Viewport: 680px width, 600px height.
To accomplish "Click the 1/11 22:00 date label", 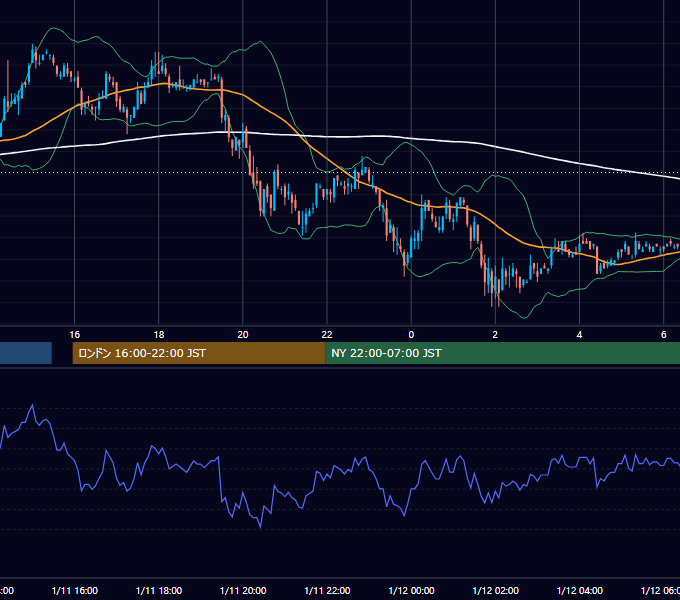I will [x=327, y=590].
